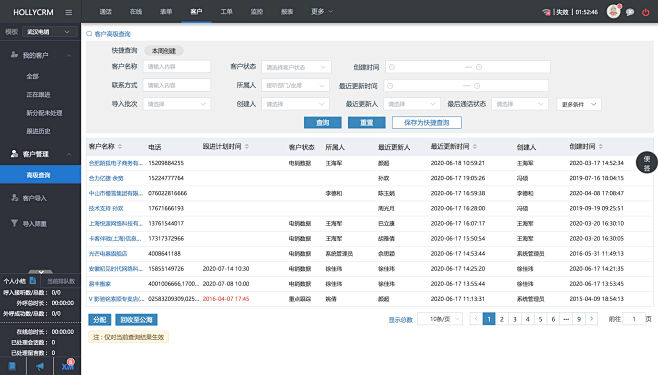The width and height of the screenshot is (658, 375).
Task: Open the chat messages bubble icon
Action: [x=630, y=12]
